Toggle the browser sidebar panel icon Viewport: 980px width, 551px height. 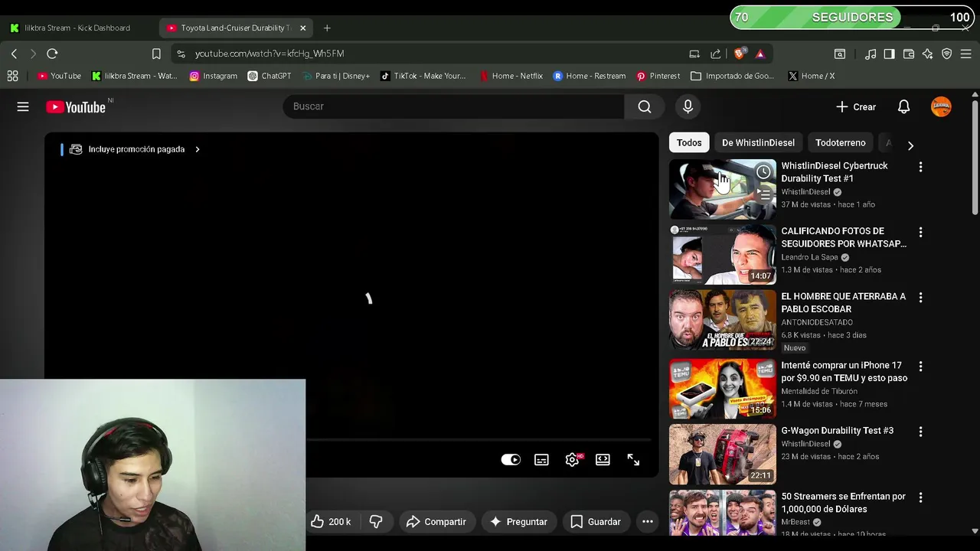click(889, 54)
